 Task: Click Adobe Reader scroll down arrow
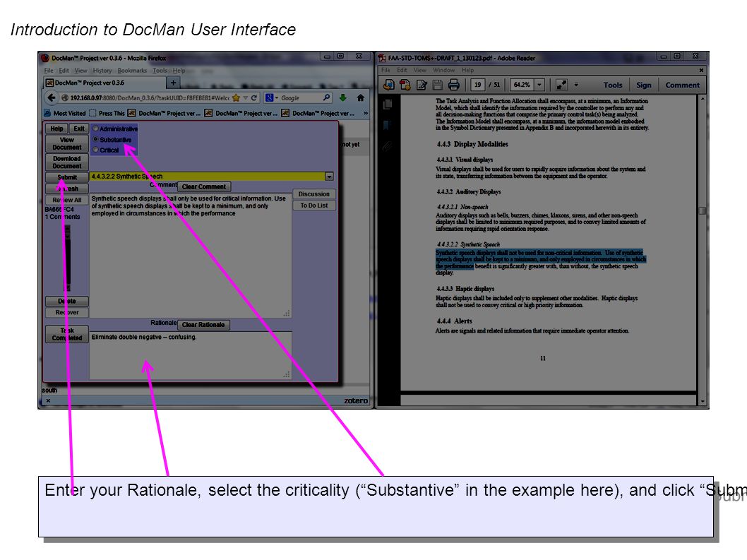tap(703, 402)
